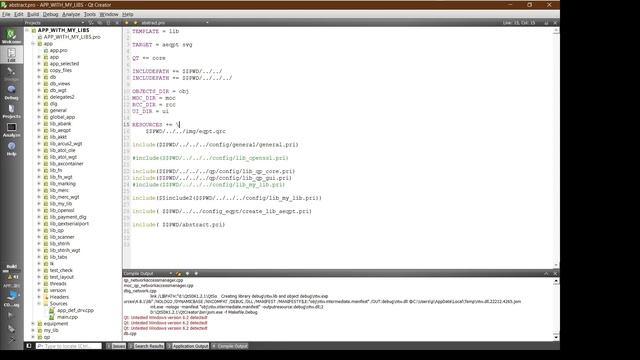Open the Help menu
The width and height of the screenshot is (640, 360).
click(128, 14)
